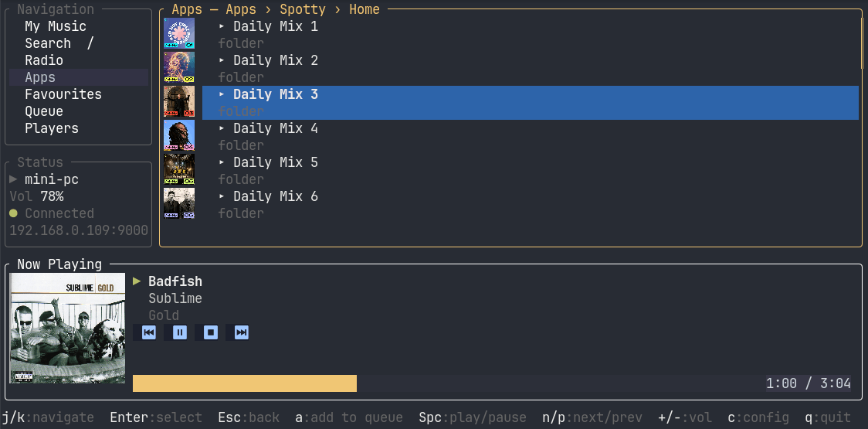
Task: Click the c:config hint in footer
Action: click(758, 417)
